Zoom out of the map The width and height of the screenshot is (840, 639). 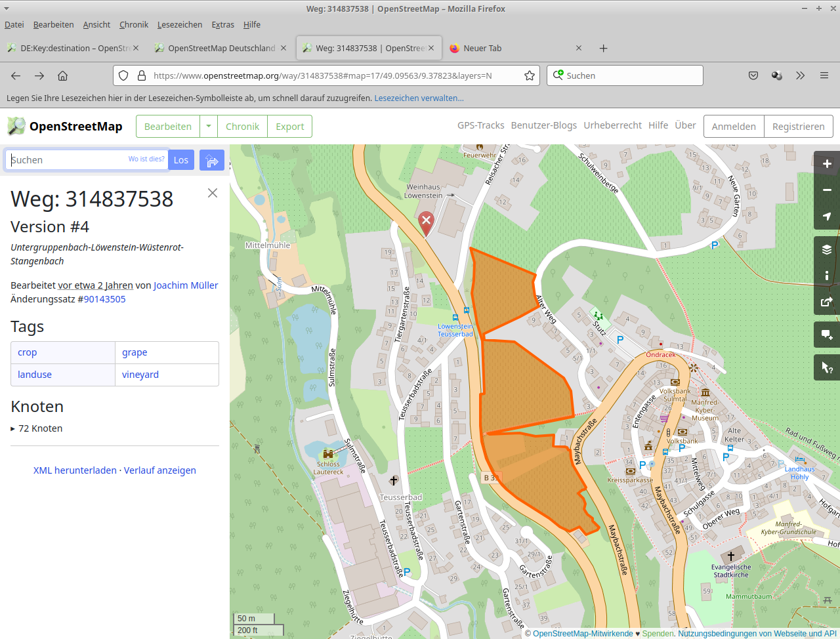click(827, 190)
